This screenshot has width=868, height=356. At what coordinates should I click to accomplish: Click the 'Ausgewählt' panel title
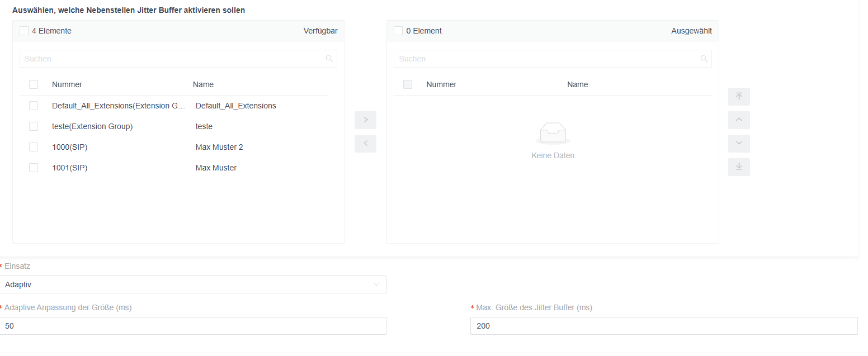coord(691,31)
